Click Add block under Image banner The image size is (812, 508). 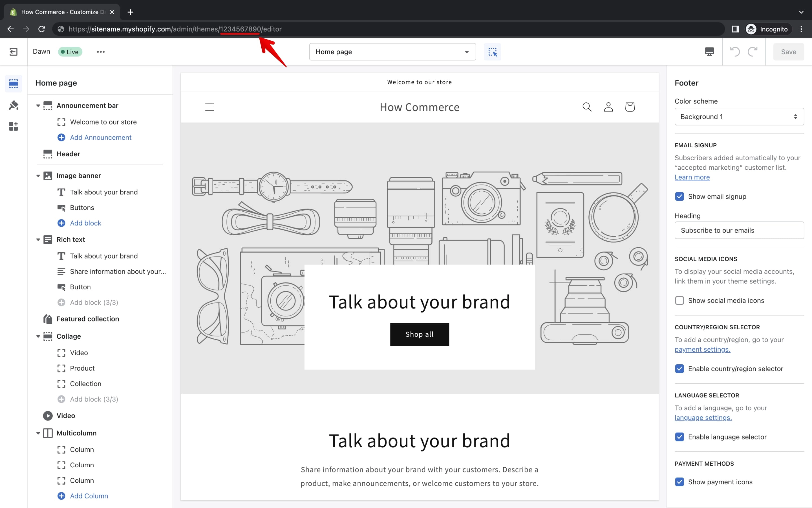[x=85, y=223]
